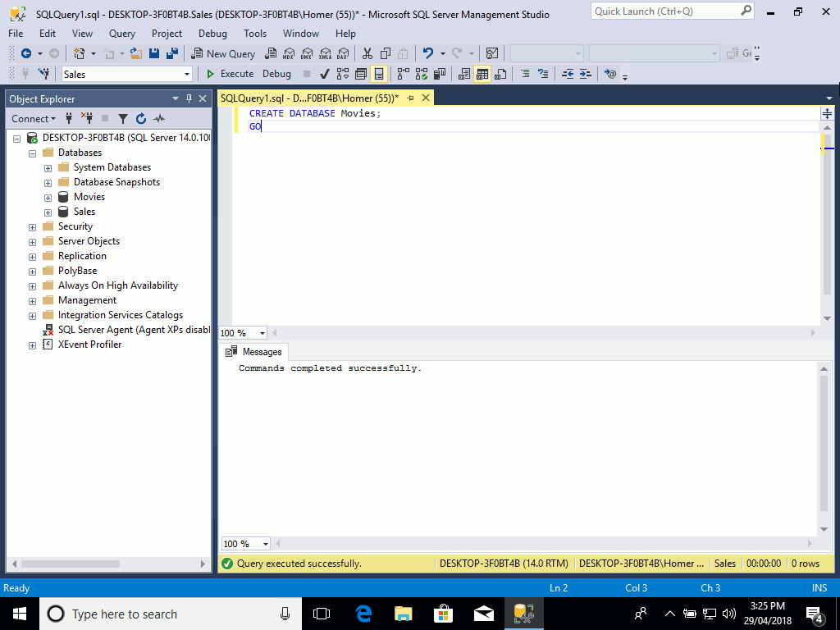Toggle Results to Grid mode
The height and width of the screenshot is (630, 840).
482,74
